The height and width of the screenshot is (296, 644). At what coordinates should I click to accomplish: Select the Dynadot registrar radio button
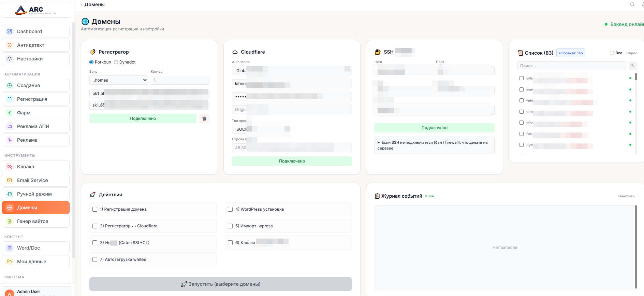coord(116,62)
